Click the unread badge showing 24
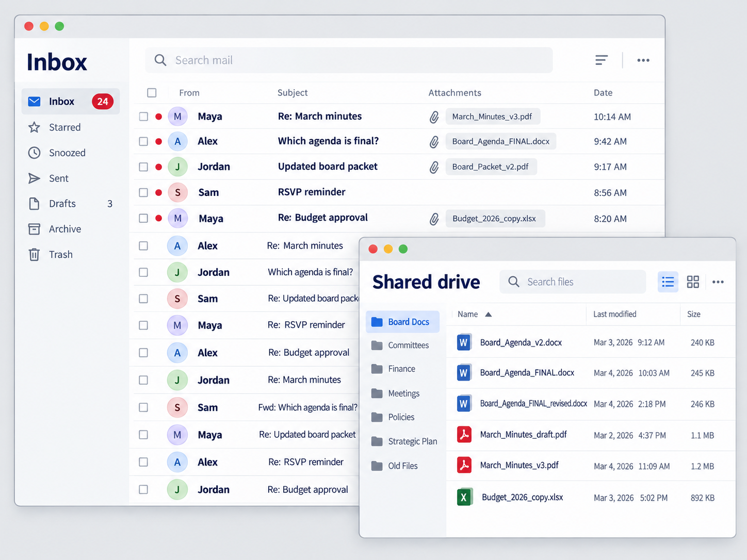This screenshot has width=747, height=560. pos(103,102)
